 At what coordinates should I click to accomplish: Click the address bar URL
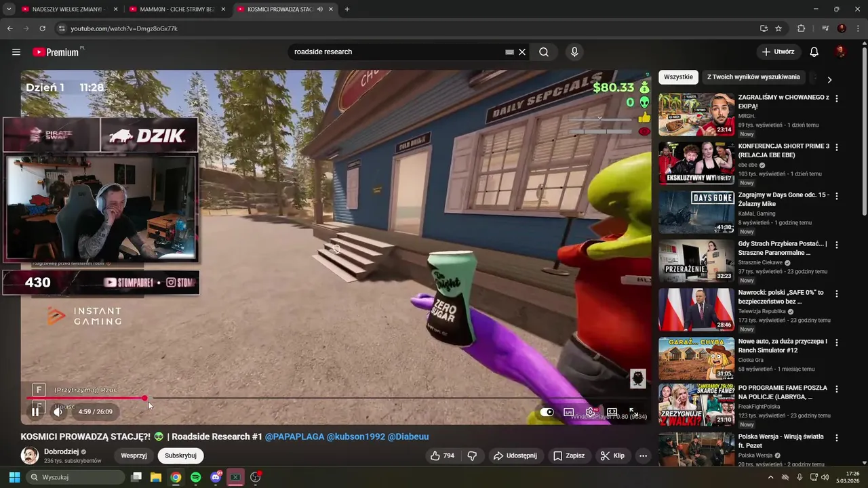click(124, 28)
